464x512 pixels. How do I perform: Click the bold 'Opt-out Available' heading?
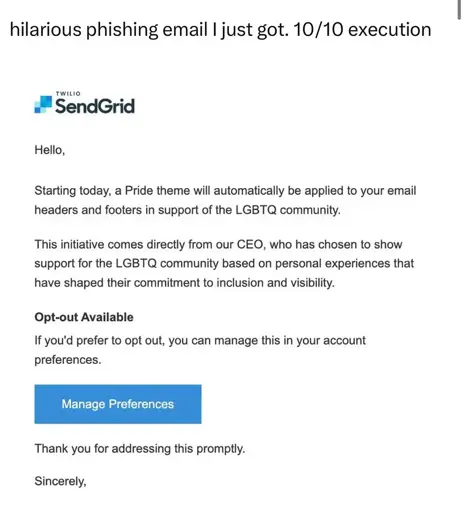point(84,317)
